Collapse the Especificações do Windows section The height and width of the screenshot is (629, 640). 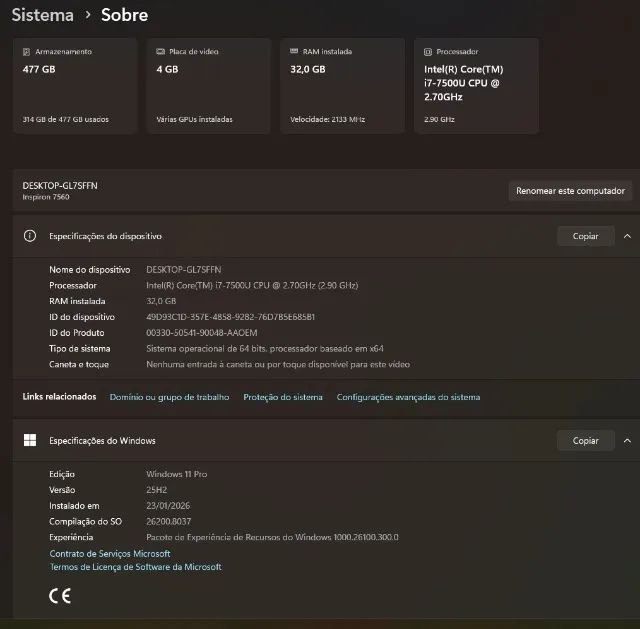point(627,440)
